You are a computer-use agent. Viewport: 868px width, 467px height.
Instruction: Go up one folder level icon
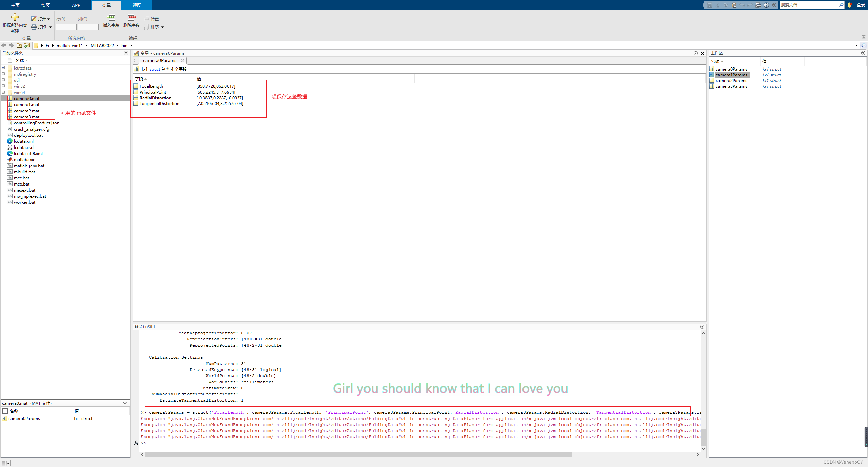tap(20, 45)
